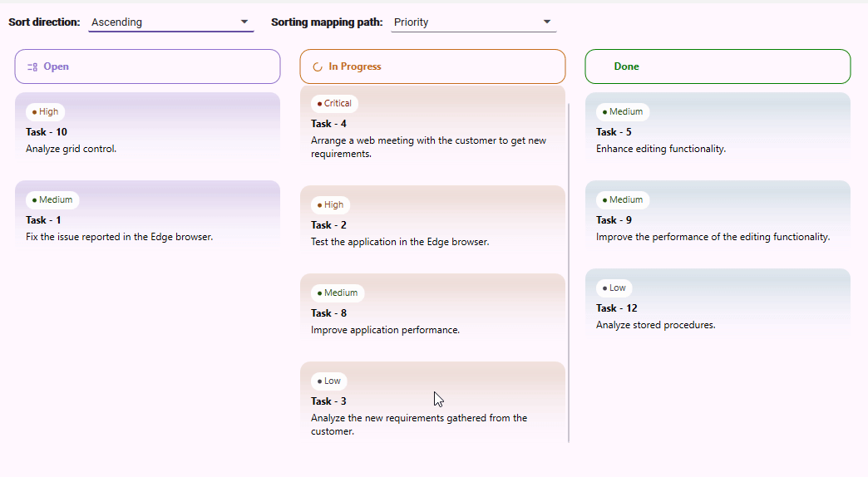Screen dimensions: 868x477
Task: Select the Done column header
Action: pyautogui.click(x=718, y=66)
